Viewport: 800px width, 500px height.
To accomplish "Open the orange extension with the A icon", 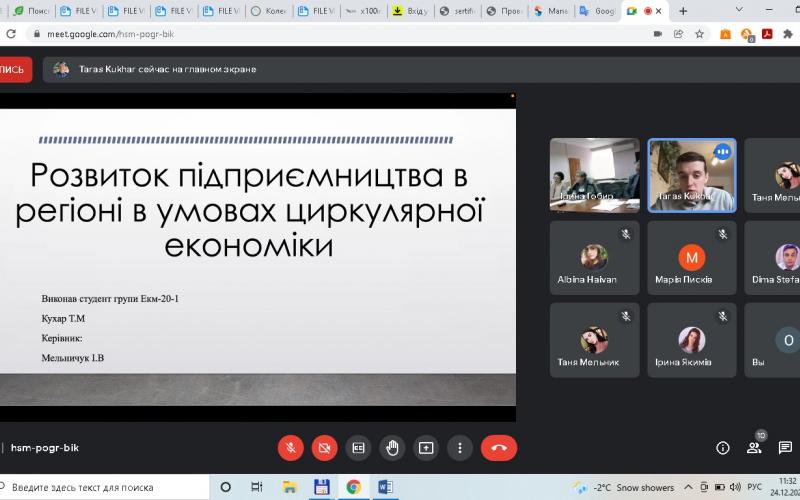I will (725, 34).
